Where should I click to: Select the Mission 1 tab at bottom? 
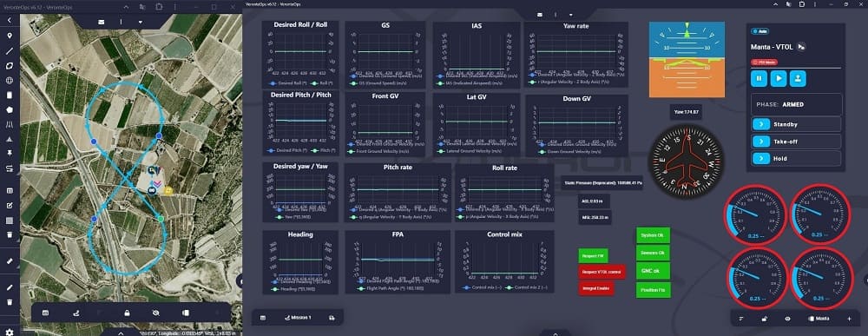(x=298, y=318)
